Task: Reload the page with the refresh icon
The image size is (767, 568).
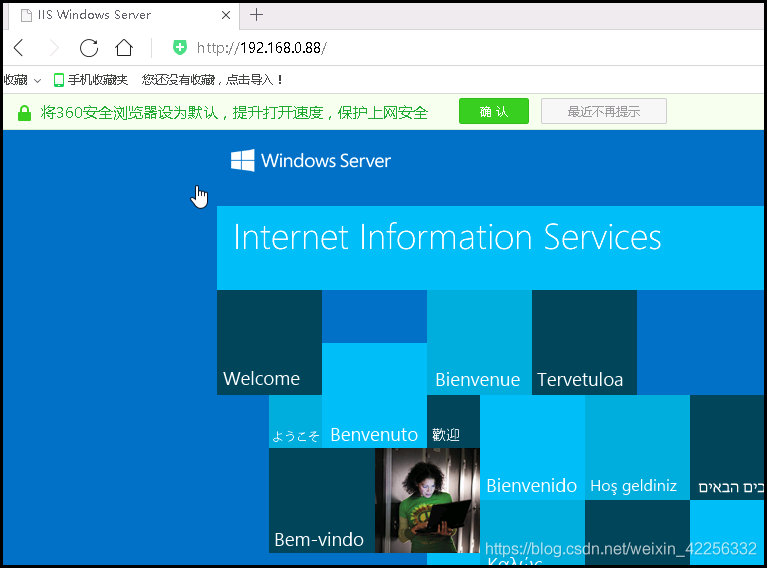Action: click(x=89, y=48)
